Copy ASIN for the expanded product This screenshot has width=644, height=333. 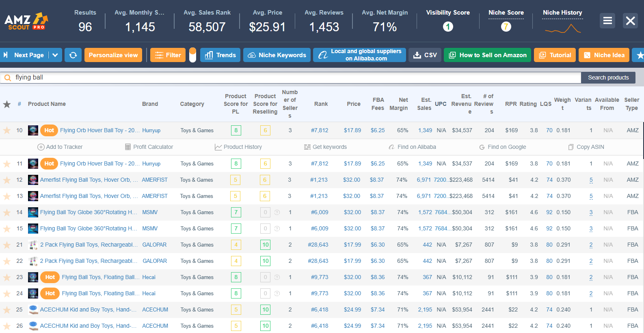(586, 147)
